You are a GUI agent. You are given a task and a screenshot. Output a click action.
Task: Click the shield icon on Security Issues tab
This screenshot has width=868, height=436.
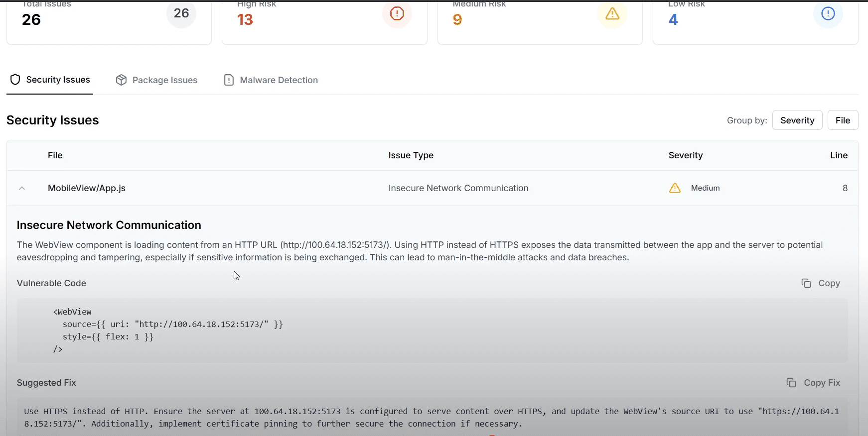click(x=15, y=80)
